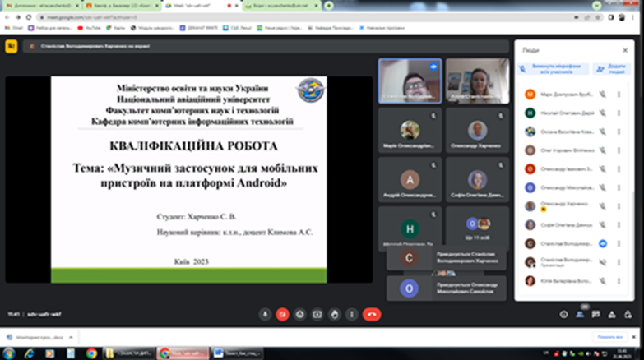The width and height of the screenshot is (644, 360).
Task: Mute participant Николай Олегович Дерій
Action: pos(603,113)
